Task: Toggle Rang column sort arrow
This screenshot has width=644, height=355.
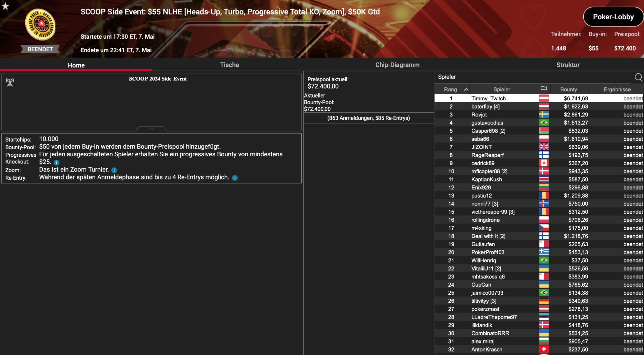Action: pyautogui.click(x=466, y=90)
